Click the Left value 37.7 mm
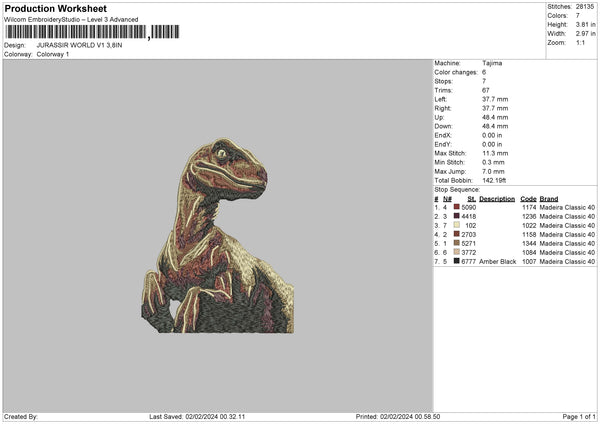 (495, 99)
